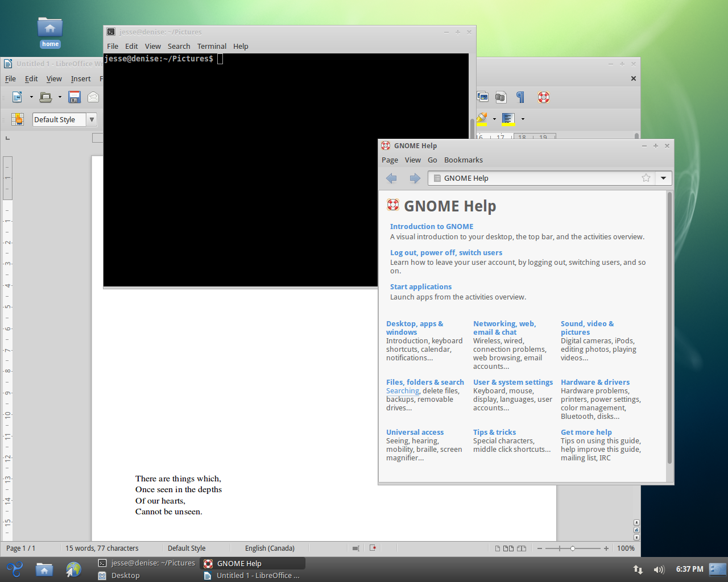Click the zoom slider handle in LibreOffice
The width and height of the screenshot is (728, 582).
573,548
